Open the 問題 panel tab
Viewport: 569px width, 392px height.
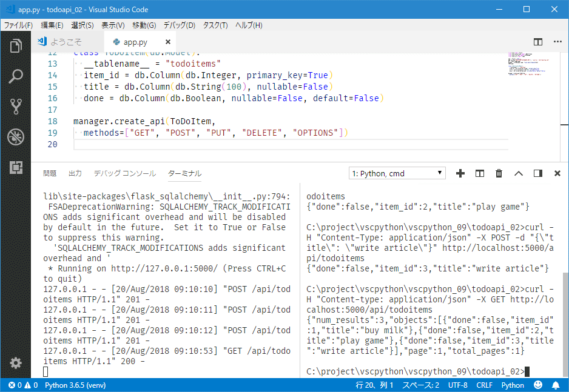50,173
